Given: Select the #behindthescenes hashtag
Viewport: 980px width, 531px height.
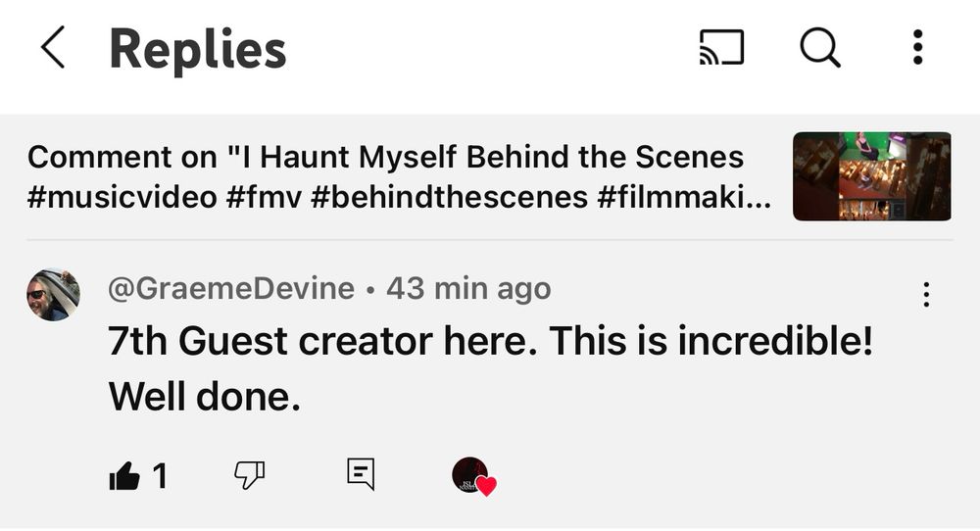Looking at the screenshot, I should coord(449,197).
